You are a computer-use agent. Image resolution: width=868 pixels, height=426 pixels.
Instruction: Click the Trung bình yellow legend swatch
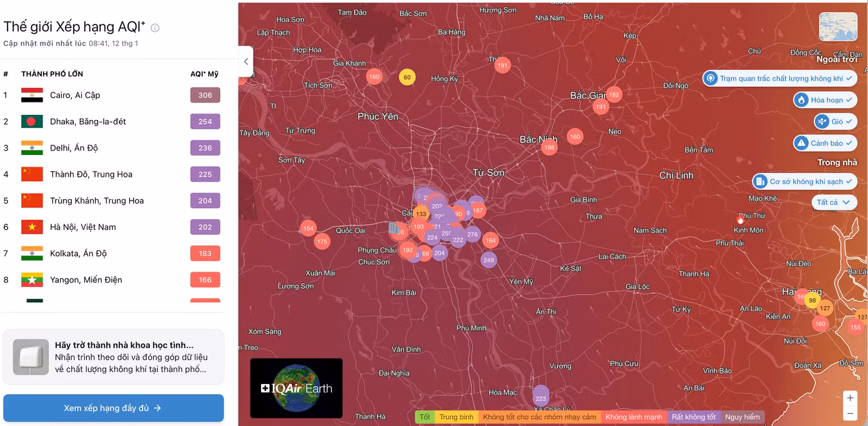pos(456,417)
